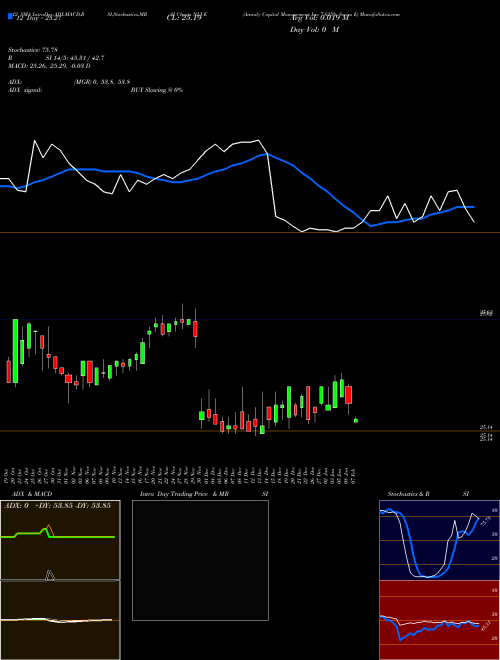Click the blue 12 Day SMA legend square
The height and width of the screenshot is (660, 500).
tap(10, 16)
